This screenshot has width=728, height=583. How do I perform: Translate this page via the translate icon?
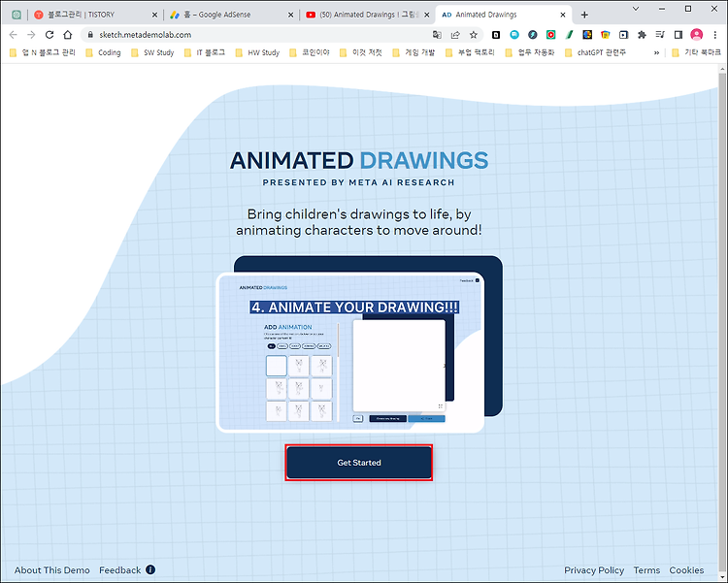437,35
